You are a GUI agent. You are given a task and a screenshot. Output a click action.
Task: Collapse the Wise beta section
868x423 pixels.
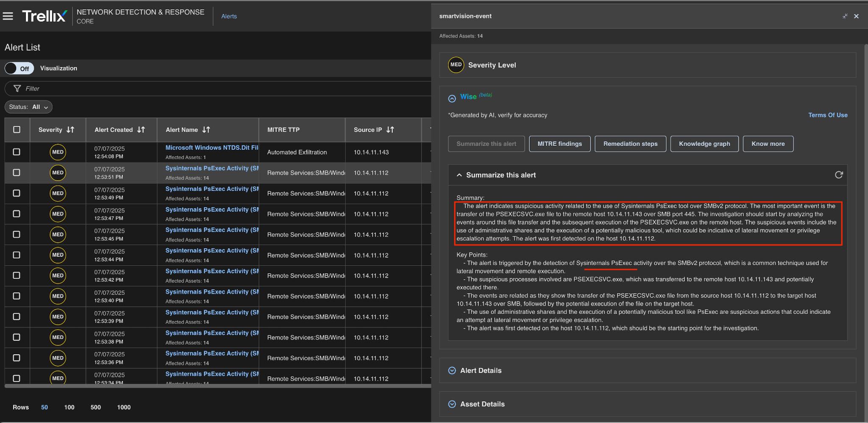[x=452, y=98]
